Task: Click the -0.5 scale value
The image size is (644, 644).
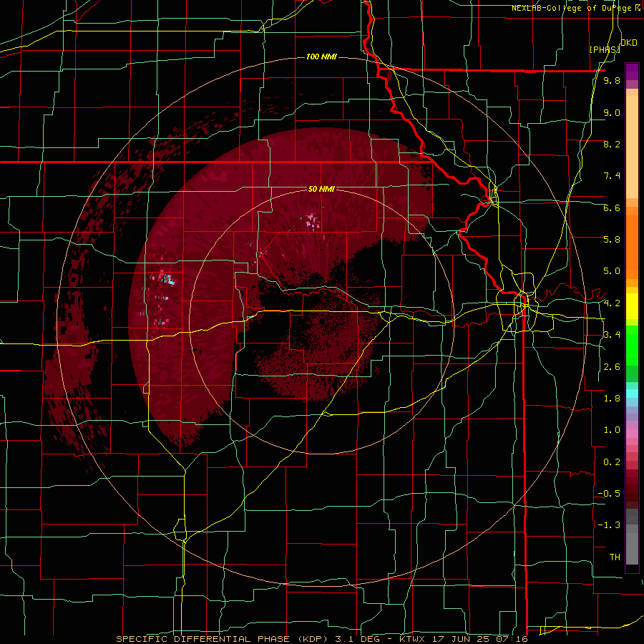Action: [x=609, y=494]
